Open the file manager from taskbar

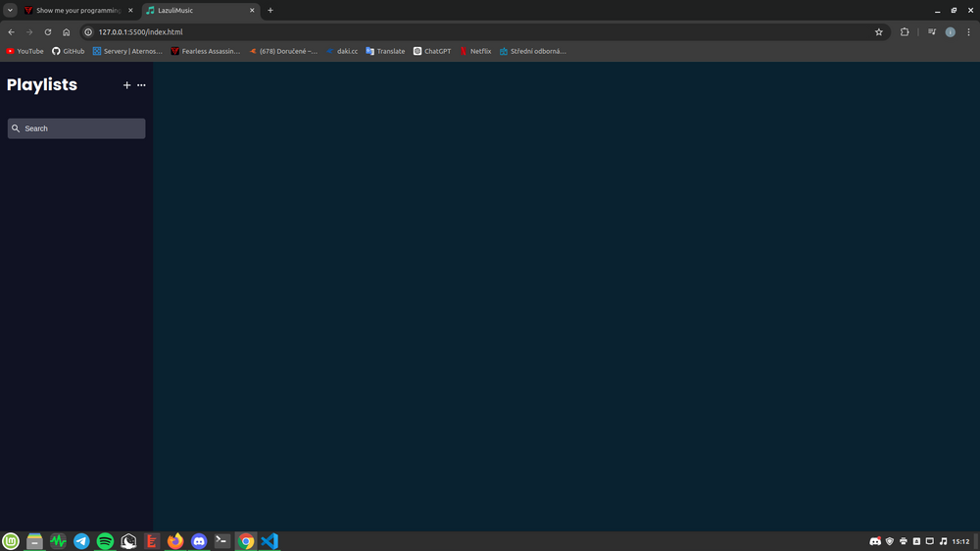click(34, 541)
